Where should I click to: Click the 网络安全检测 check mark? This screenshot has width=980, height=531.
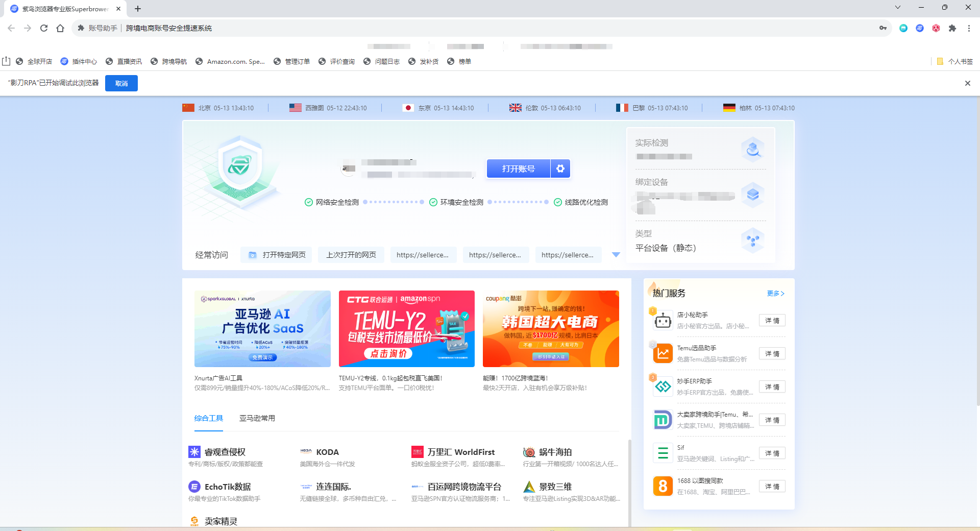(x=309, y=202)
